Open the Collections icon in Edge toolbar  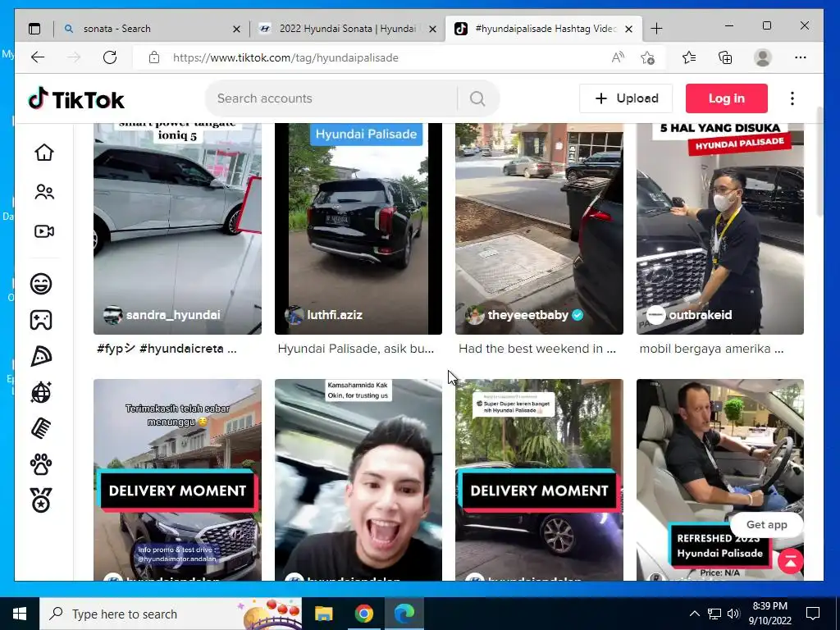click(725, 57)
